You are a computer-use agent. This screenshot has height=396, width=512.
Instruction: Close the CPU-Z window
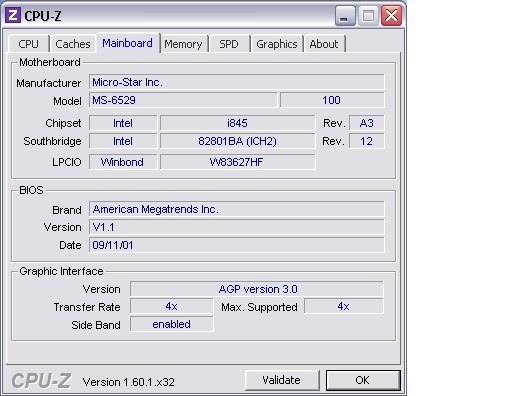click(x=391, y=16)
